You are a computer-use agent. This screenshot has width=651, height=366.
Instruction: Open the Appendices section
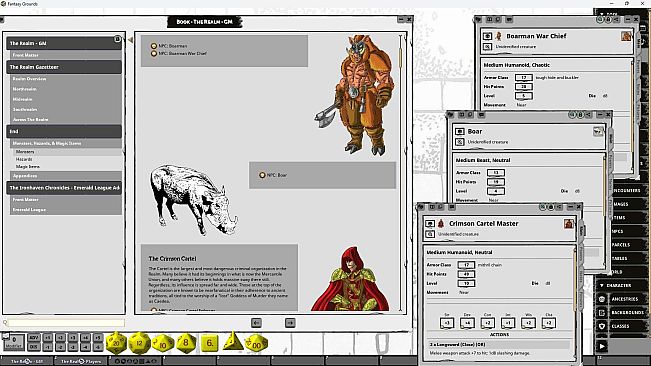[x=66, y=176]
